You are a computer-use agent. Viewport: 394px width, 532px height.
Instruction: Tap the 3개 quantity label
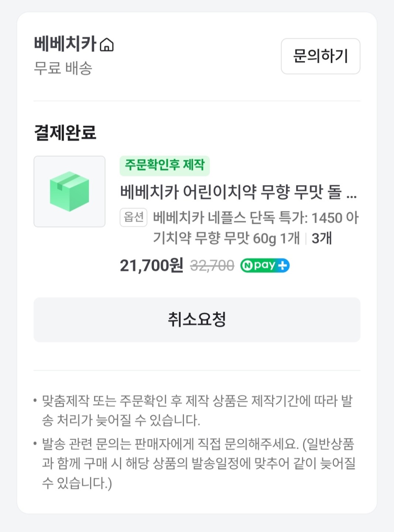pos(322,238)
